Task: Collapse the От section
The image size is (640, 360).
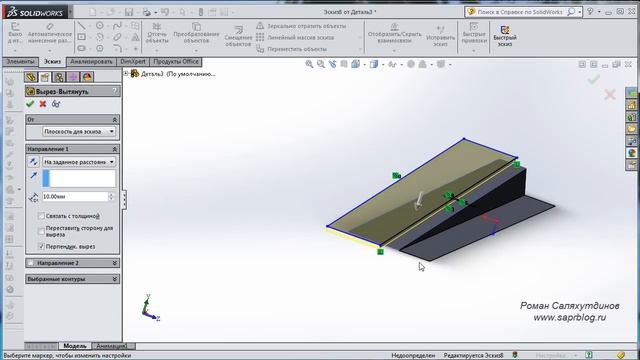Action: pos(115,120)
